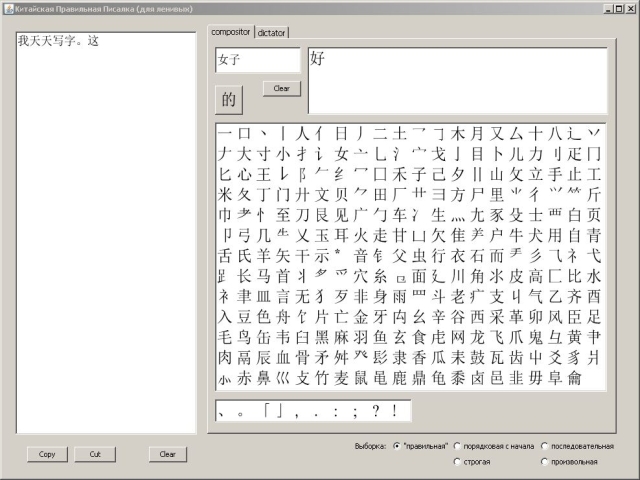Choose the 门 radical in the grid
640x480 pixels.
pos(283,195)
